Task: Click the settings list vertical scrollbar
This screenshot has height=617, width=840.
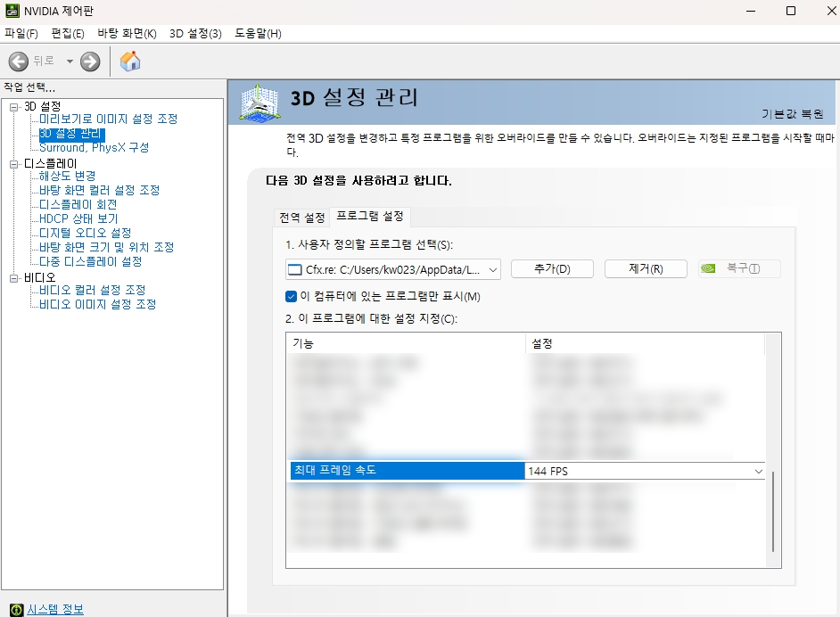Action: 773,513
